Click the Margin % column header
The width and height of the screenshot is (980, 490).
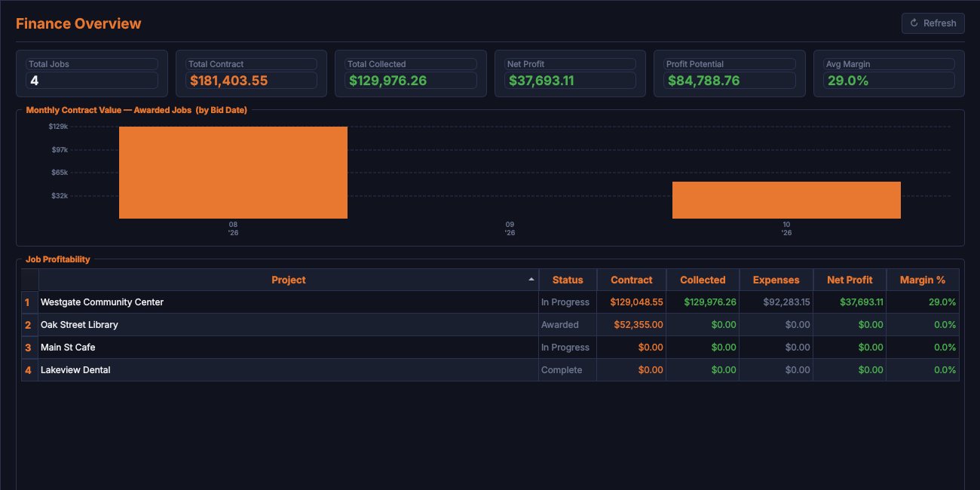point(923,280)
